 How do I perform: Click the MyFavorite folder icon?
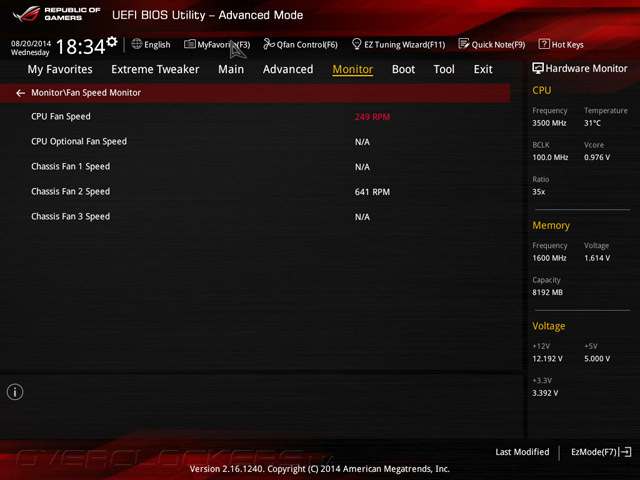coord(189,44)
